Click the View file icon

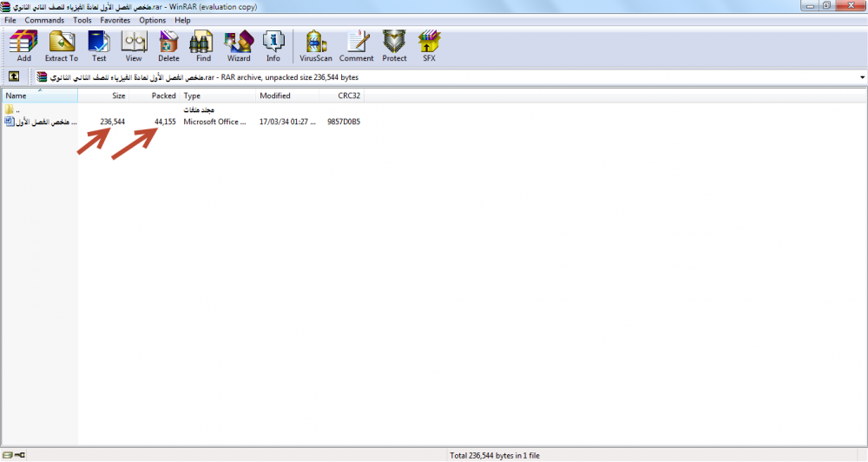(134, 46)
